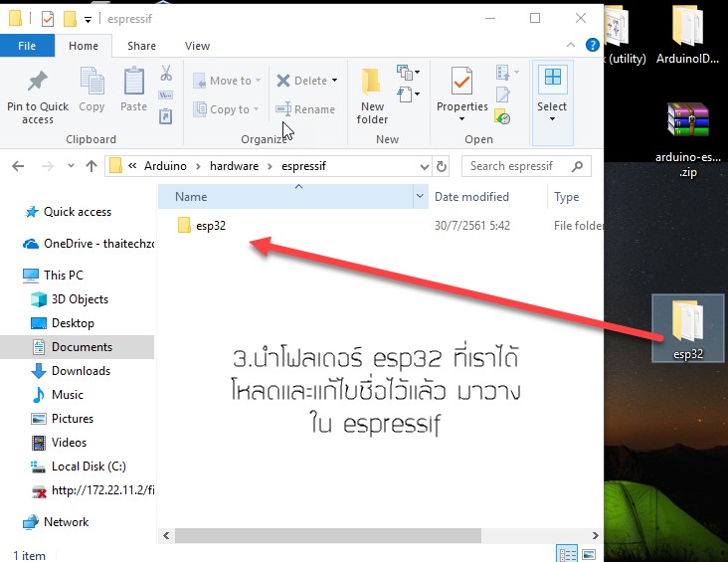
Task: Collapse the ribbon with the chevron
Action: tap(571, 45)
